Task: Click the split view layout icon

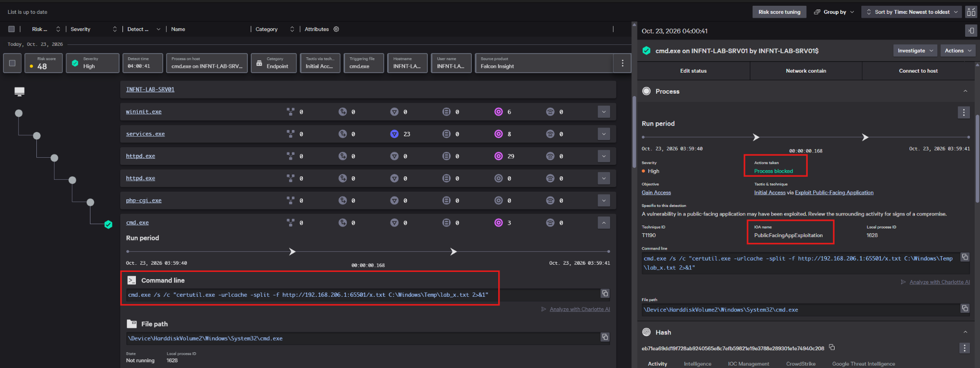Action: tap(971, 12)
